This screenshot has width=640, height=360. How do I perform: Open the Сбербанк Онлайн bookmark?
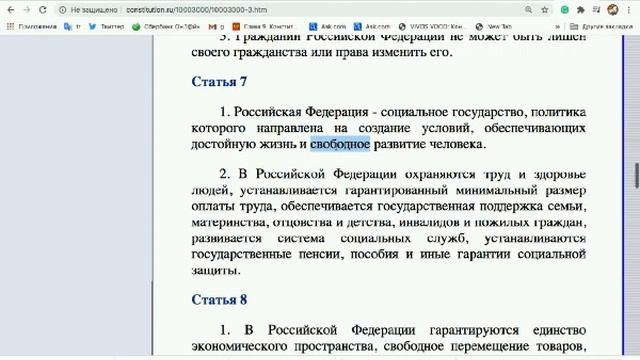166,27
